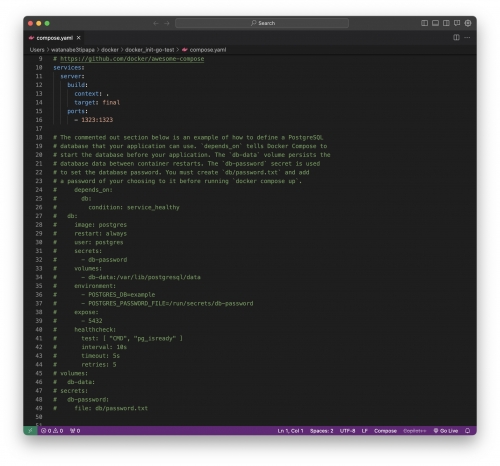The image size is (500, 466).
Task: Change language mode from Compose
Action: [x=385, y=431]
